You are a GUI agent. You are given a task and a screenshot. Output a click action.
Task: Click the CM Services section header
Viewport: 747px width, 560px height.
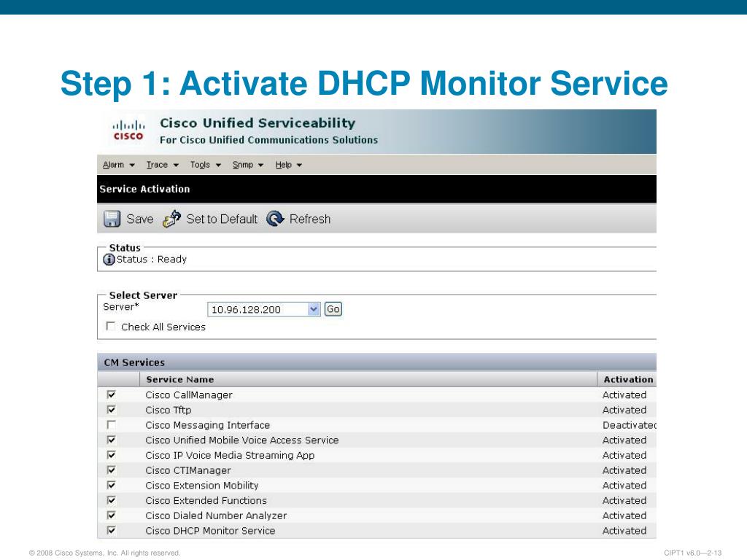click(134, 362)
